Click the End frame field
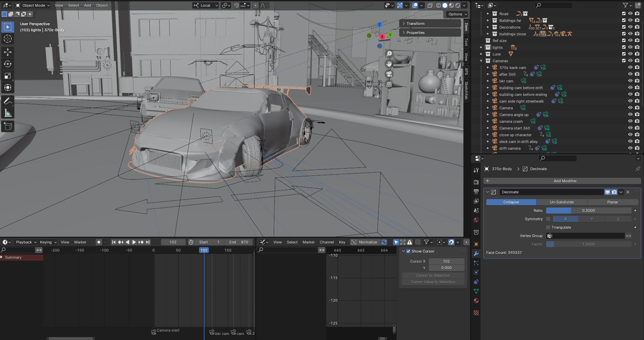Screen dimensions: 644x340 (239, 242)
